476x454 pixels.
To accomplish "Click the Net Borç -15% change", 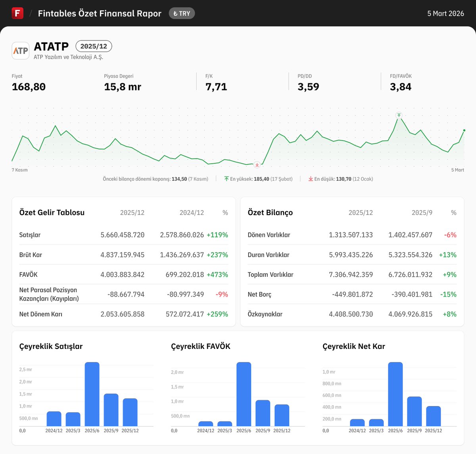I will [448, 294].
